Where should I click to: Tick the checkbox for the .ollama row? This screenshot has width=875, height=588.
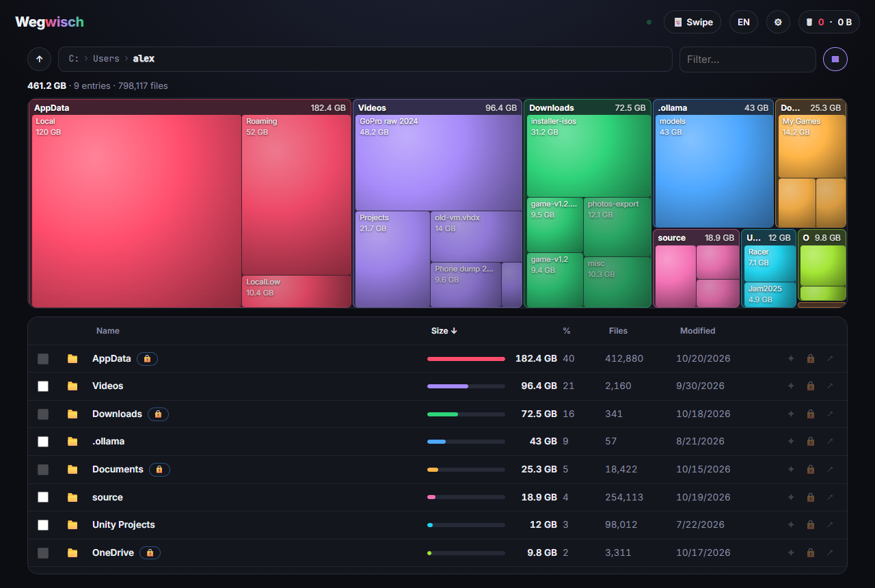43,442
